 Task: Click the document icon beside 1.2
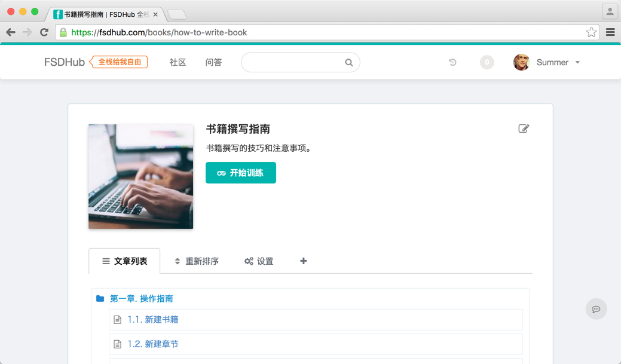click(x=118, y=344)
